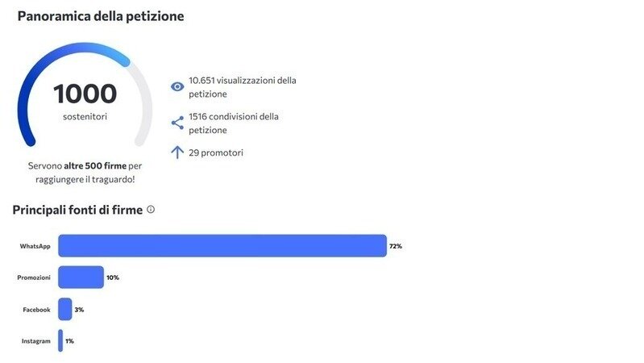This screenshot has width=644, height=363.
Task: Select the Promozioni bar
Action: [81, 277]
